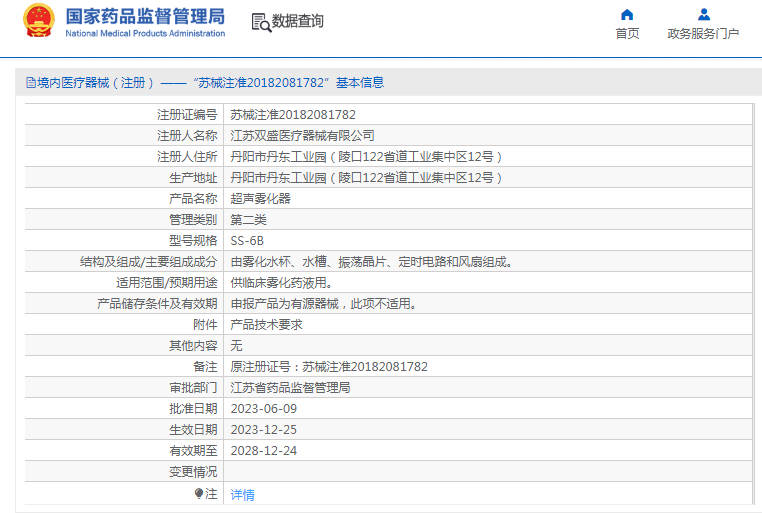Click the 产品技术要求 attachment cell
The image size is (762, 513).
[266, 325]
